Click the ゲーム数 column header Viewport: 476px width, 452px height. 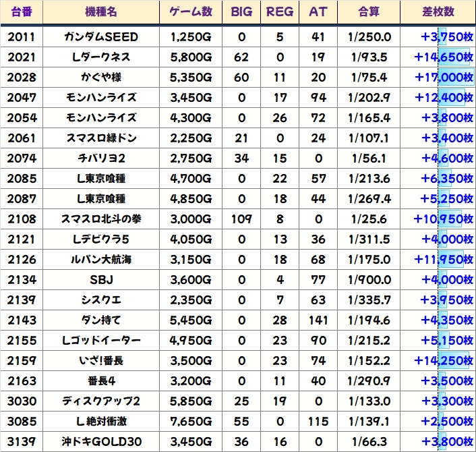(x=191, y=12)
